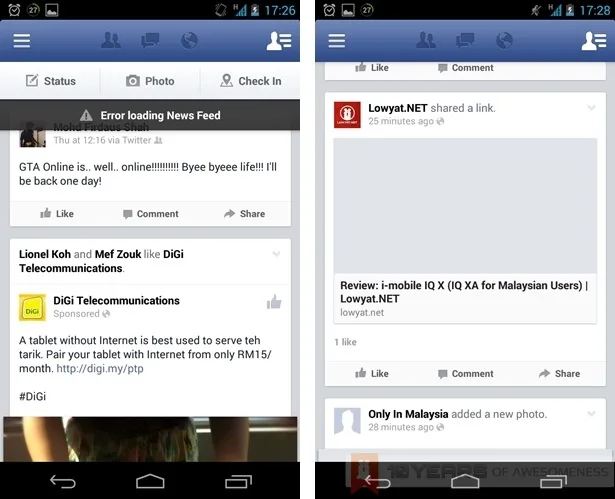Open Mef Zouk's profile
615x499 pixels.
(118, 254)
